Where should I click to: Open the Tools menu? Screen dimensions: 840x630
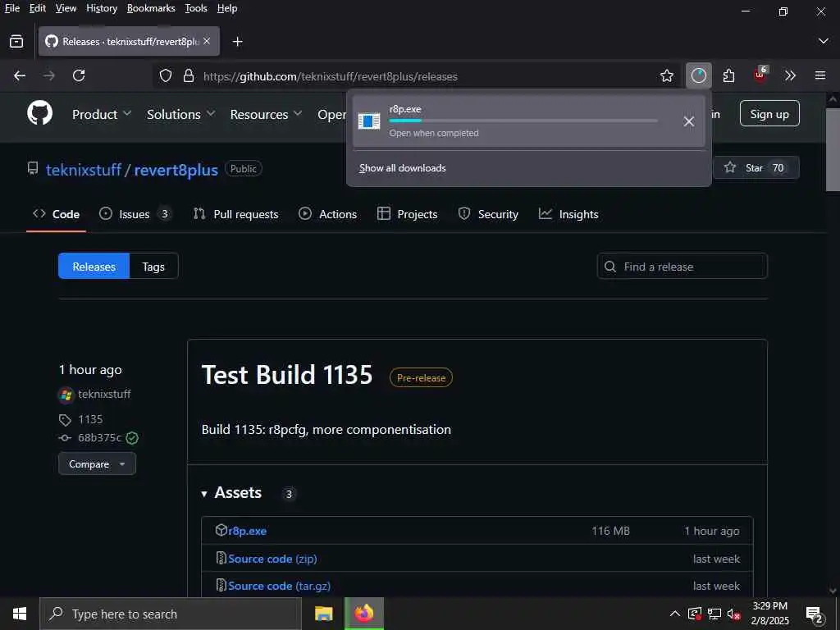tap(196, 8)
